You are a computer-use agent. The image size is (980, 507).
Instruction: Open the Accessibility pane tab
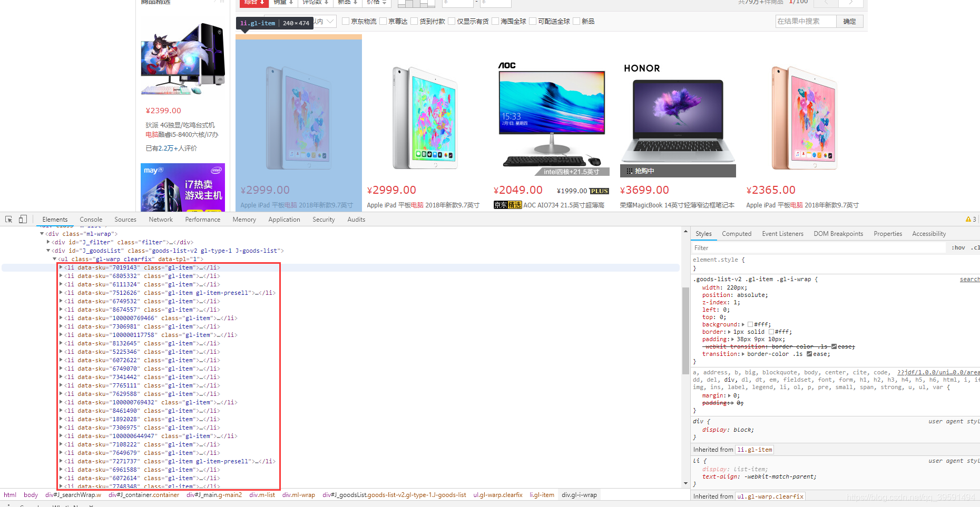(929, 234)
